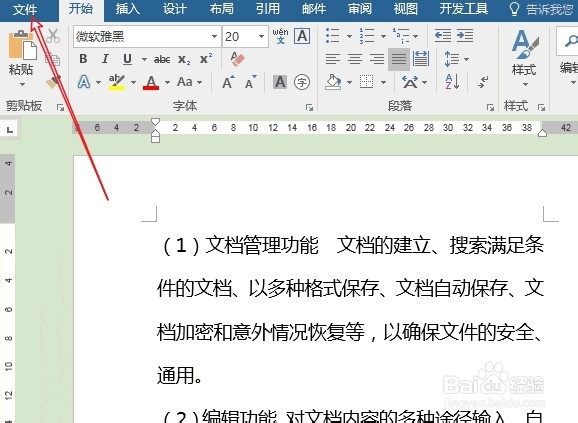Open the 字体 font dialog launcher
578x423 pixels.
pyautogui.click(x=309, y=107)
